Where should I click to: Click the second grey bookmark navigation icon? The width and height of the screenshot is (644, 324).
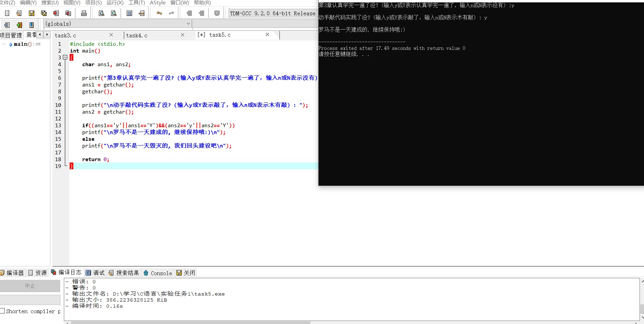pos(201,13)
